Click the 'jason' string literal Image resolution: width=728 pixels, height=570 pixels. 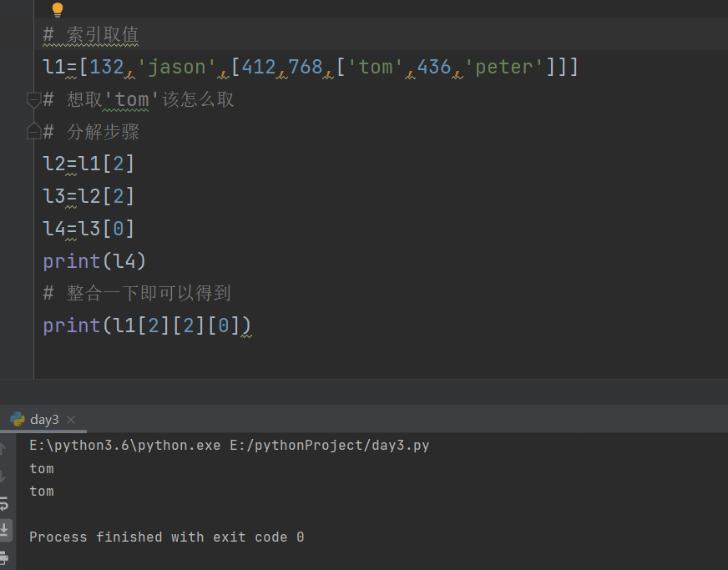pyautogui.click(x=176, y=68)
